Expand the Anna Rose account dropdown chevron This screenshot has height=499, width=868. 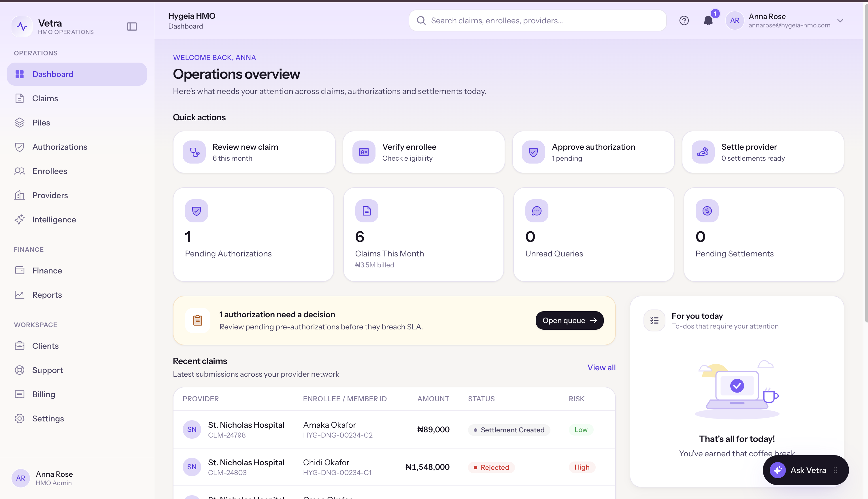coord(840,20)
